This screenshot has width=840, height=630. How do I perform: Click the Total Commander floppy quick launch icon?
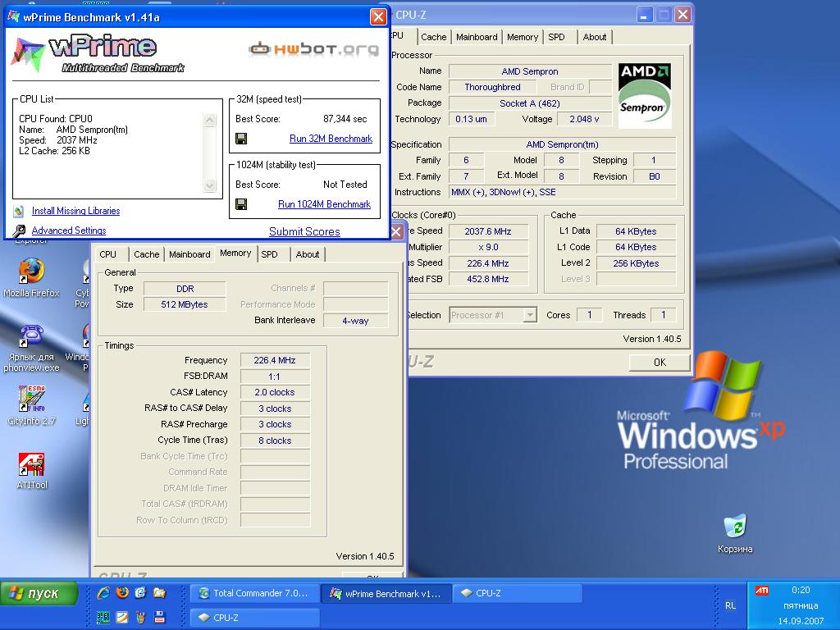pos(159,617)
